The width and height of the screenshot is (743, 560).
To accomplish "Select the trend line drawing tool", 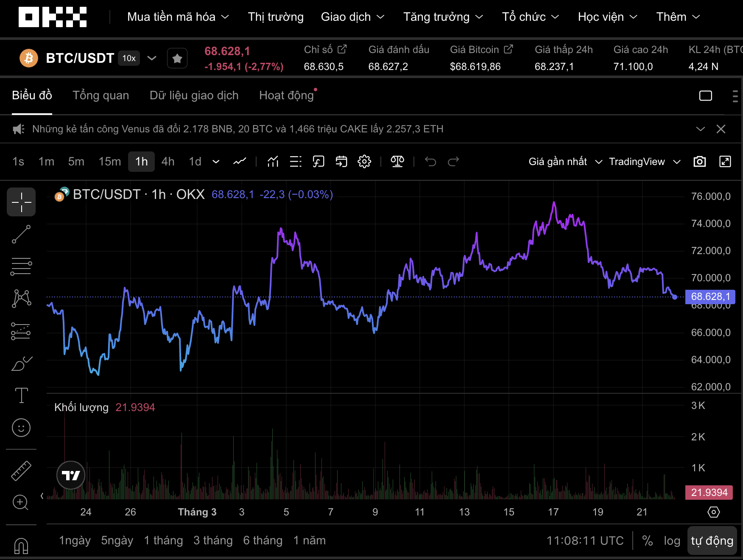I will click(x=21, y=234).
